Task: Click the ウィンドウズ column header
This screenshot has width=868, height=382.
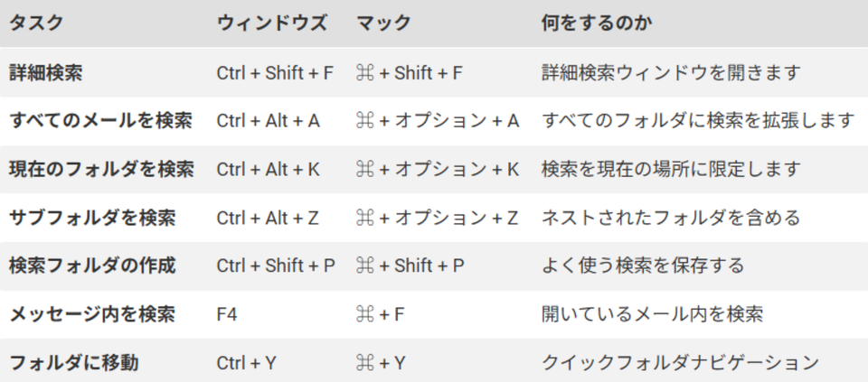Action: pos(271,23)
